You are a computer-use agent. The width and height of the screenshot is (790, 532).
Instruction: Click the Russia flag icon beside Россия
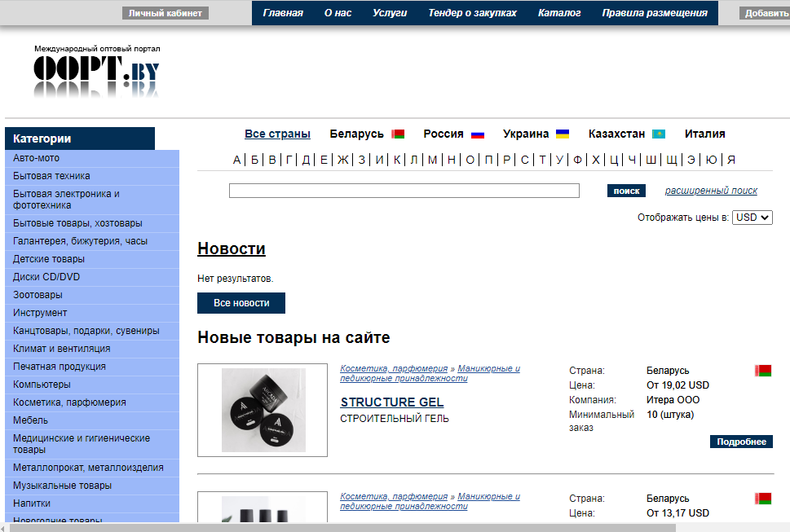478,134
